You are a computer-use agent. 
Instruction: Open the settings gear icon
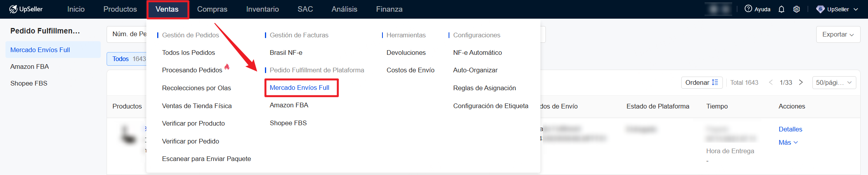click(796, 9)
